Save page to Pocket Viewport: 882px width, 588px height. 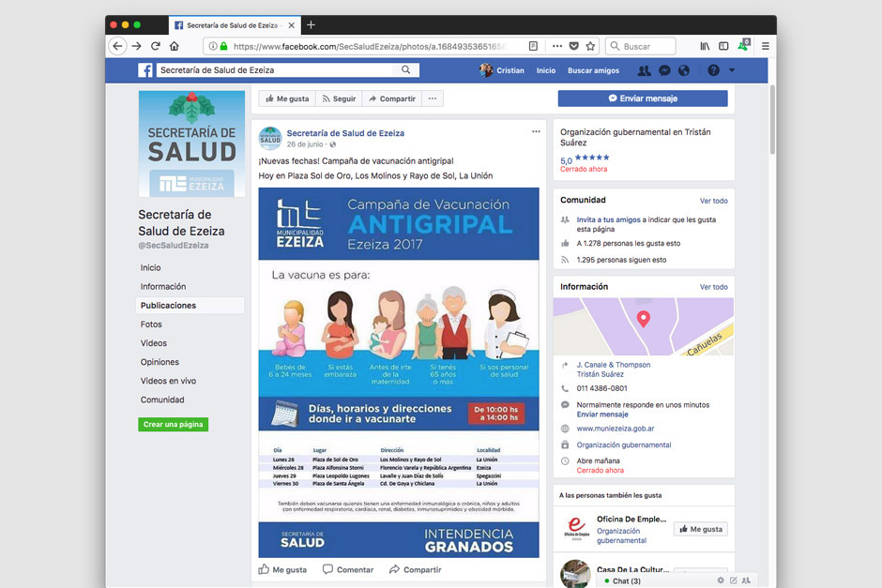[573, 46]
